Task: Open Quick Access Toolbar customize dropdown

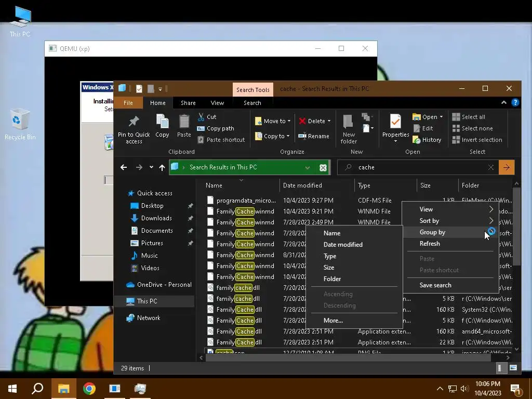Action: pos(160,89)
